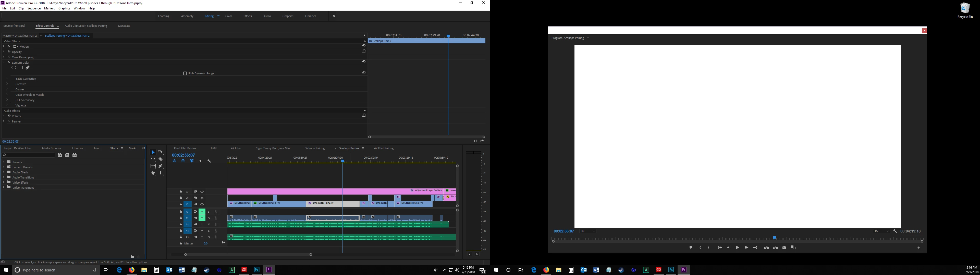Image resolution: width=980 pixels, height=275 pixels.
Task: Select the Razor tool
Action: coord(161,159)
